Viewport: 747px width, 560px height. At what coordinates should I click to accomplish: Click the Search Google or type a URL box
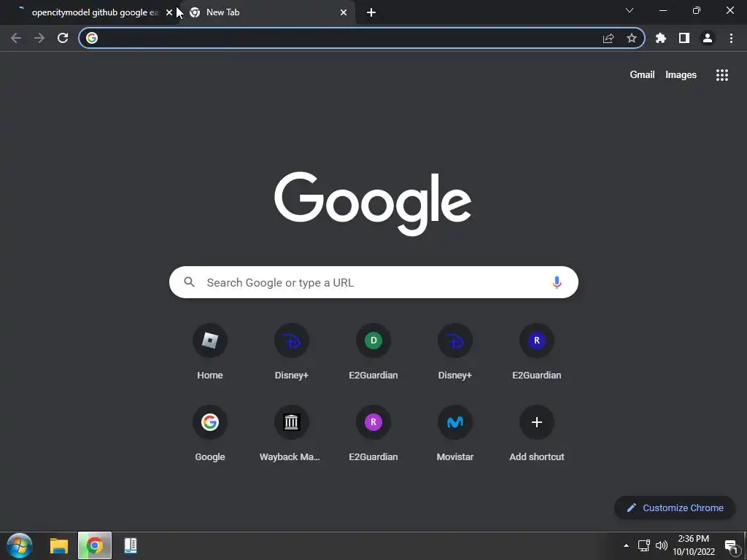373,282
